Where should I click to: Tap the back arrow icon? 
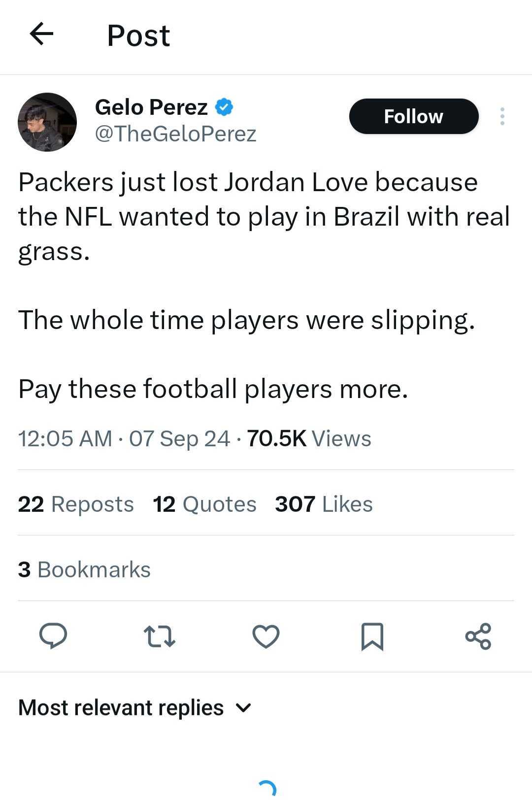point(41,34)
